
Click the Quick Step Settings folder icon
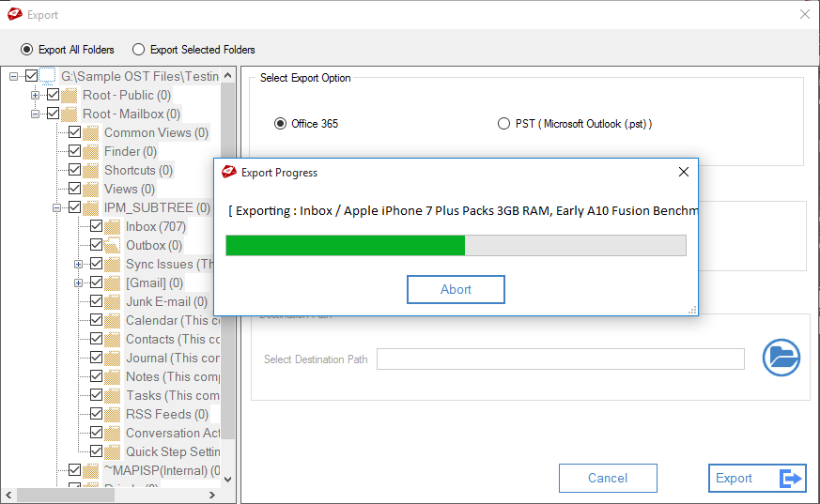coord(112,452)
